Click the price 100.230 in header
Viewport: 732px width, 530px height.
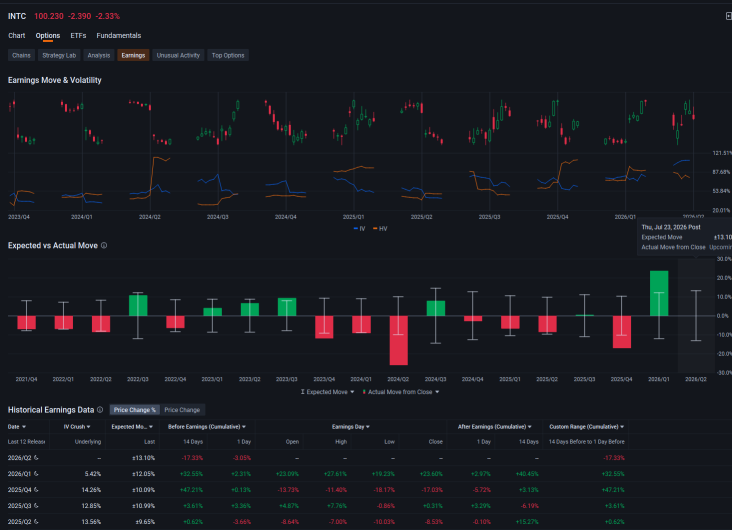point(49,16)
